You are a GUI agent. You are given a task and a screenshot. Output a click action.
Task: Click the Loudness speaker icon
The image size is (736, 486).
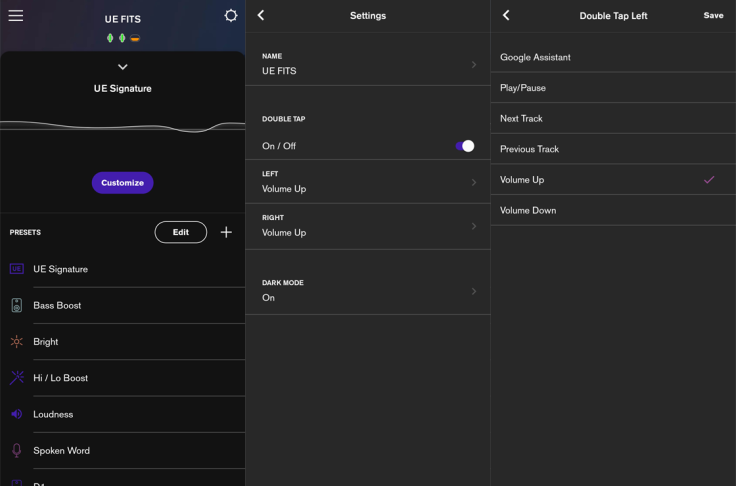(17, 414)
